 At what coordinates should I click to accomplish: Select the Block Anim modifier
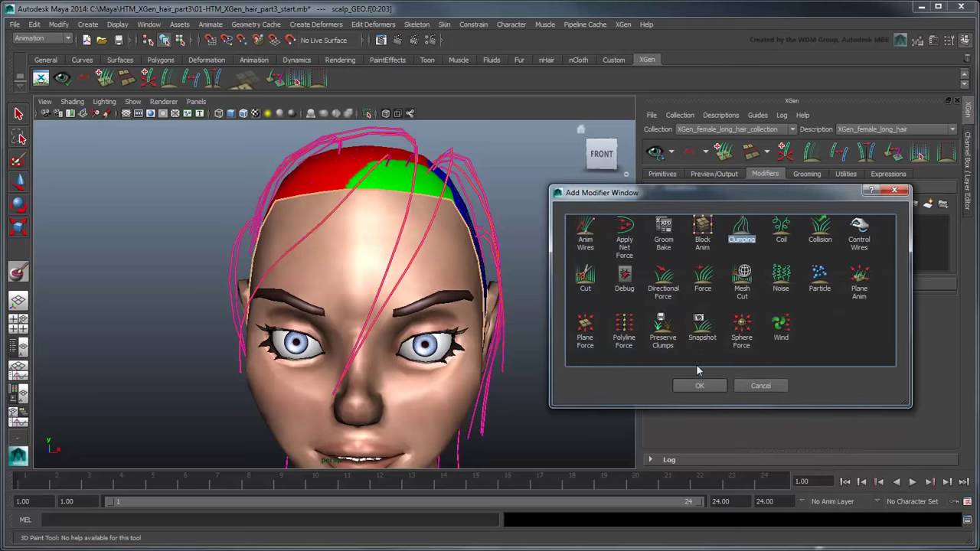(702, 234)
